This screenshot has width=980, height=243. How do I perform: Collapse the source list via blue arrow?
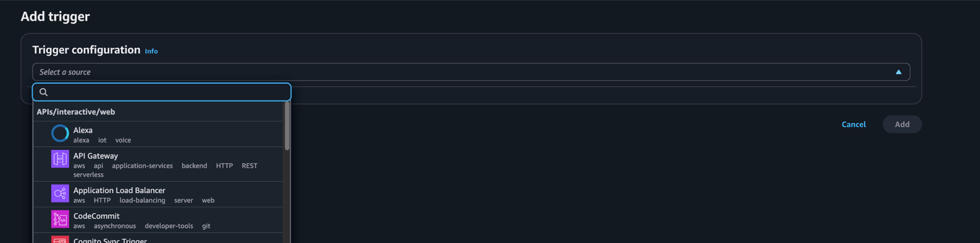pos(898,72)
